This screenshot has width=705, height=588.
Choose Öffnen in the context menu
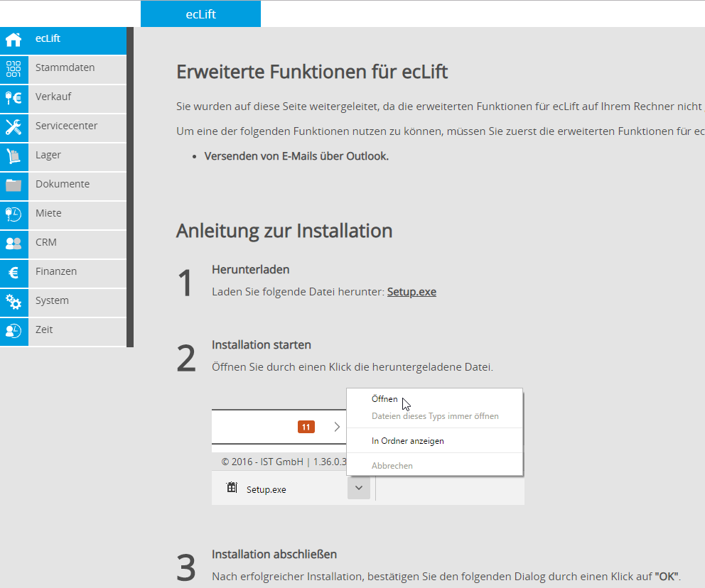tap(384, 399)
